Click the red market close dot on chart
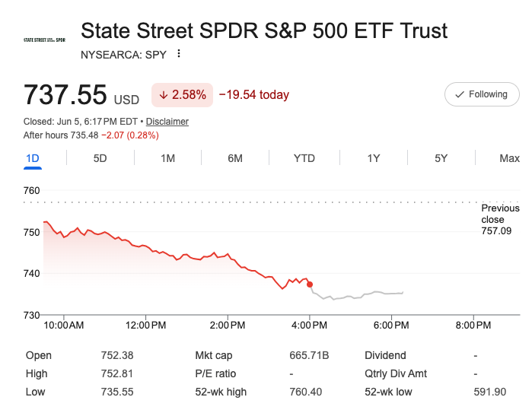 310,284
